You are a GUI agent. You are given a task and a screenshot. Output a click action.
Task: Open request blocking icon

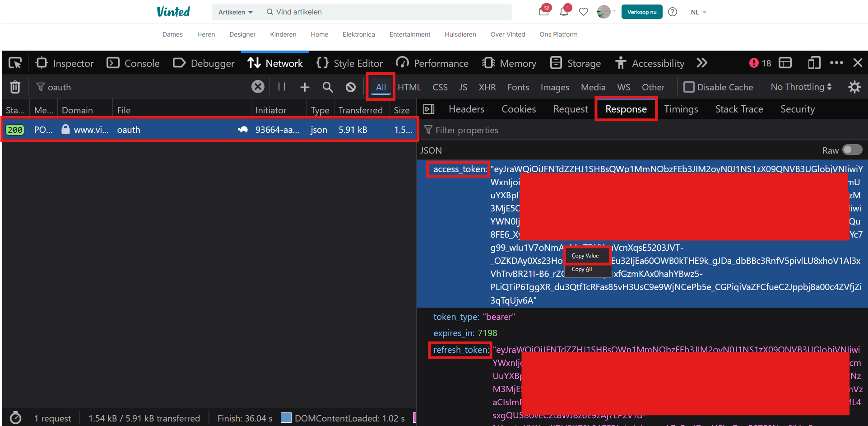(x=351, y=87)
